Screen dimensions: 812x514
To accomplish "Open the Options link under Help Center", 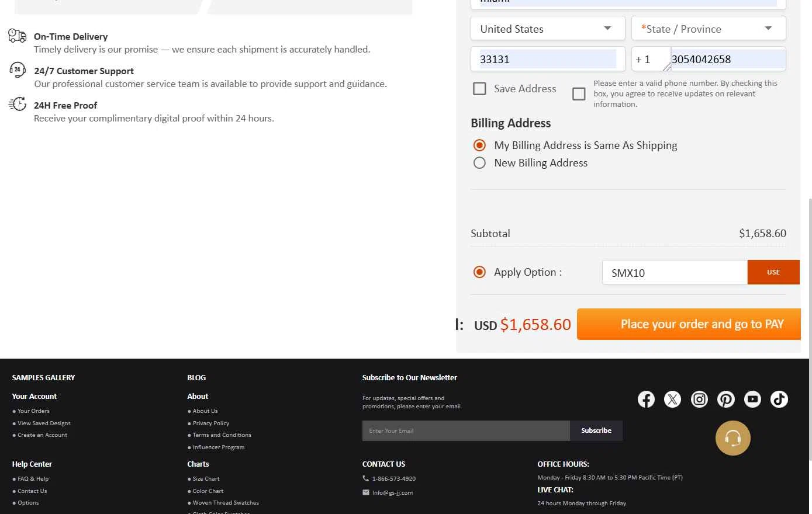I will tap(28, 503).
